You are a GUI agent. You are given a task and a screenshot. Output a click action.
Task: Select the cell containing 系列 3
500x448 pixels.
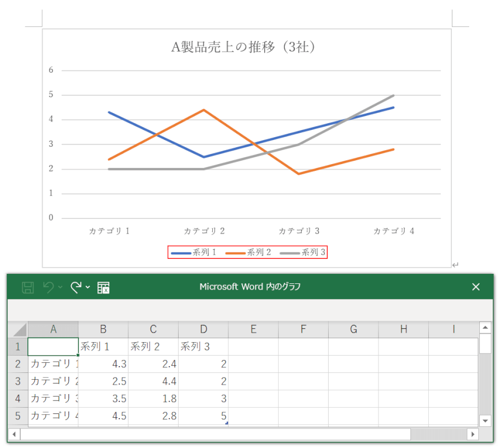203,347
